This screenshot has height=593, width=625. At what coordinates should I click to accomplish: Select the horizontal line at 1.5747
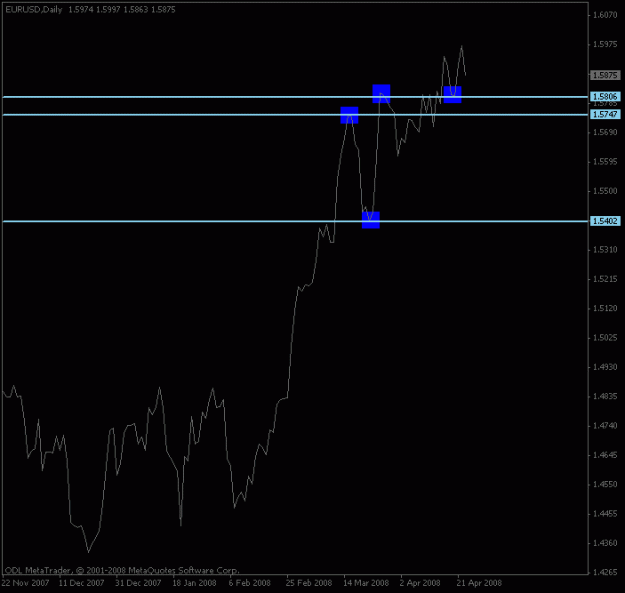(x=295, y=115)
